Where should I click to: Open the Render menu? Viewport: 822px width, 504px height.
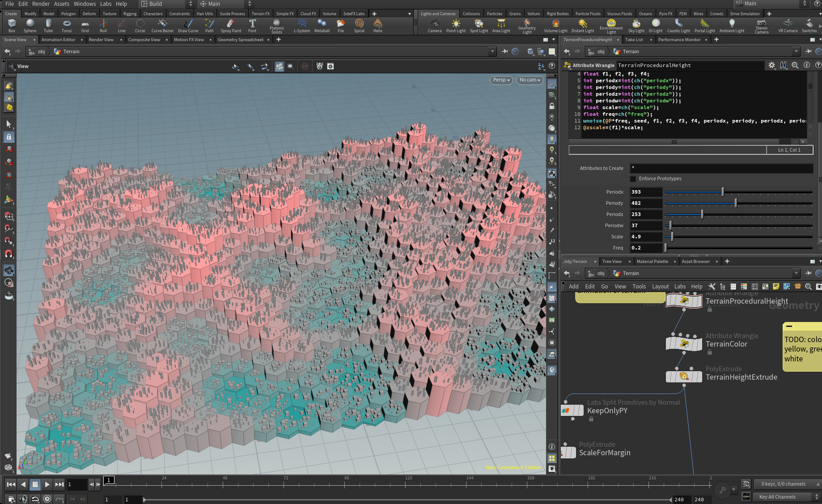click(41, 4)
